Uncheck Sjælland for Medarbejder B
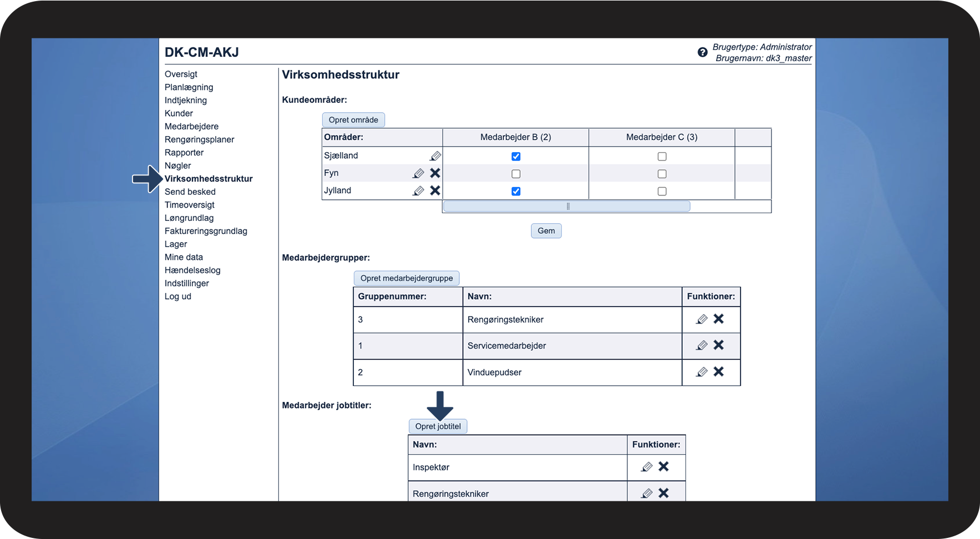 coord(516,157)
